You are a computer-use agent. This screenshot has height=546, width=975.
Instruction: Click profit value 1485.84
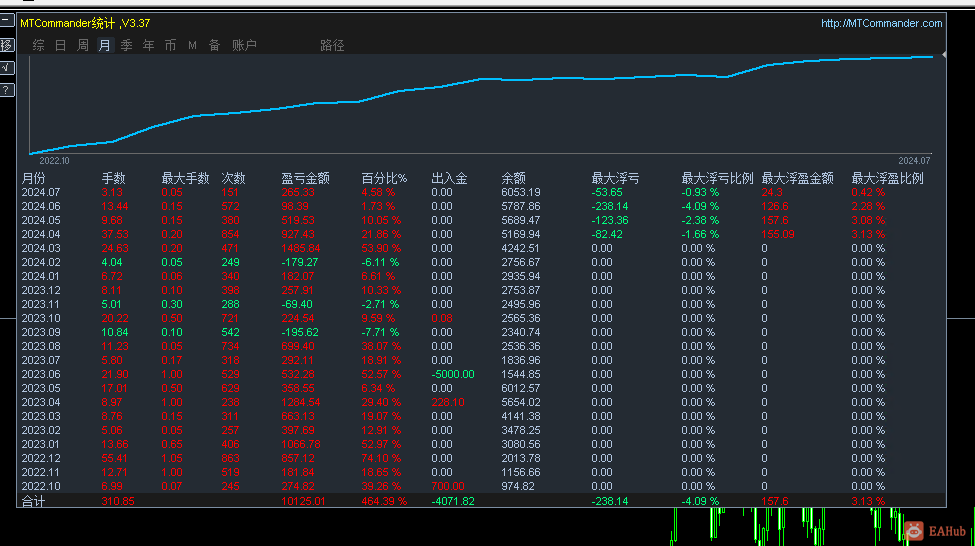coord(301,249)
